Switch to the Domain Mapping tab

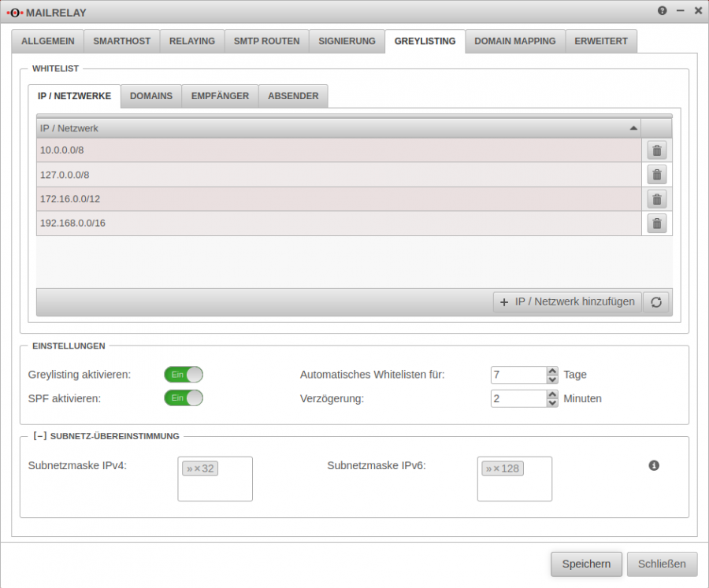[514, 41]
